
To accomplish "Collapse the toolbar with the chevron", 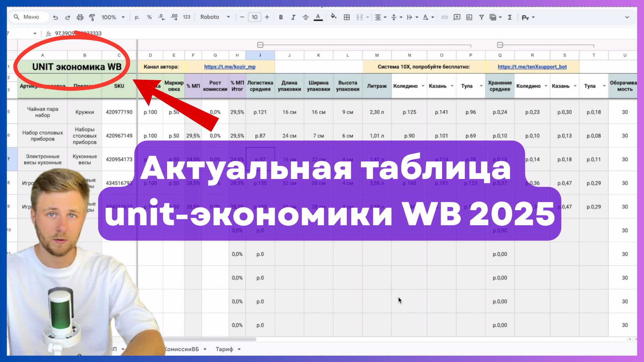I will (x=627, y=17).
